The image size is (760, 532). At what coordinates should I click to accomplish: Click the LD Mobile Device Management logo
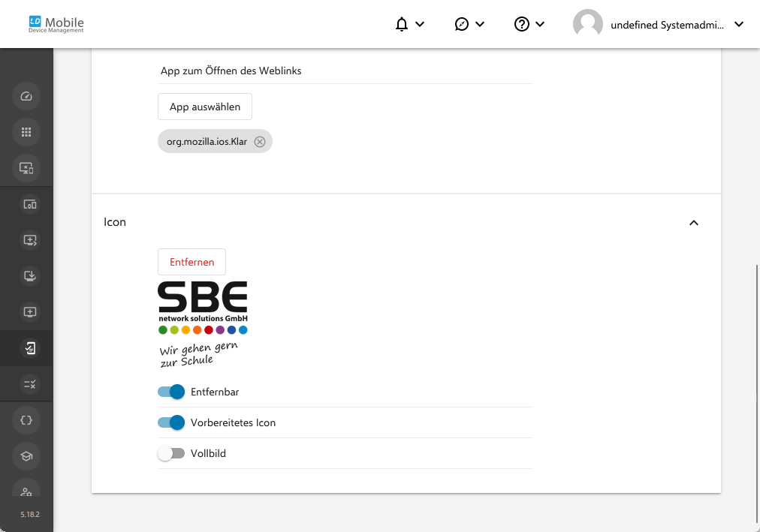(56, 24)
